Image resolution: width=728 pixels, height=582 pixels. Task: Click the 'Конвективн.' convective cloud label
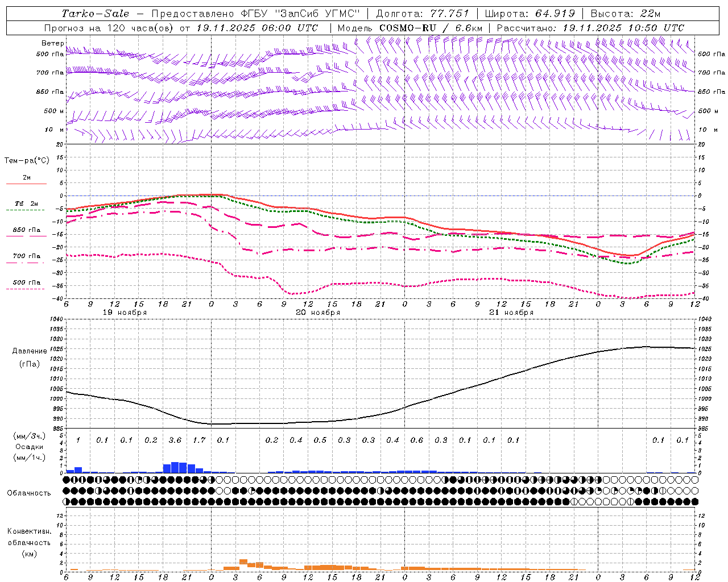point(29,531)
